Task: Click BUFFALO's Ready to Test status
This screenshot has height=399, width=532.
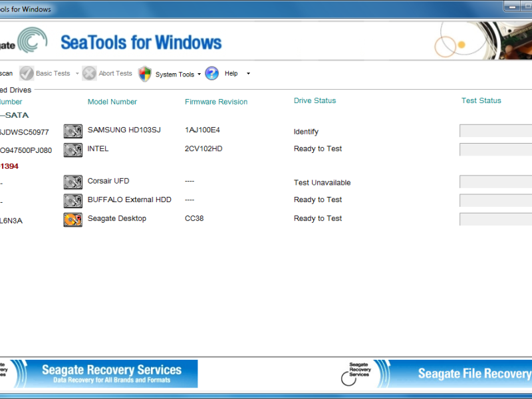Action: pos(318,199)
